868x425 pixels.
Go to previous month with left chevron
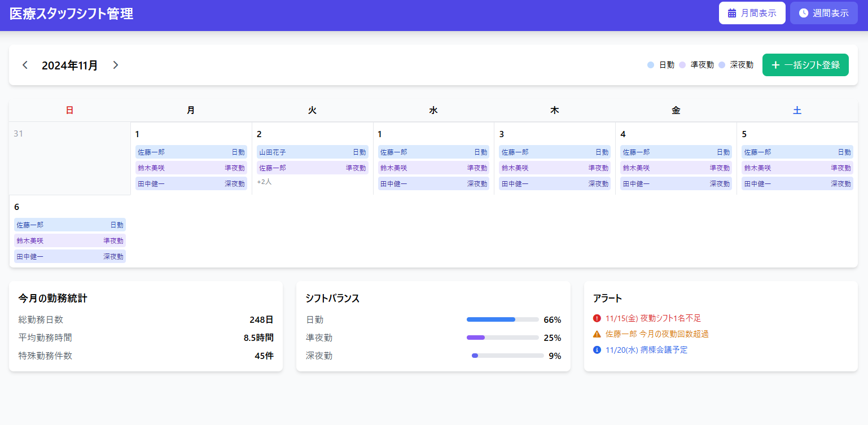(x=25, y=65)
